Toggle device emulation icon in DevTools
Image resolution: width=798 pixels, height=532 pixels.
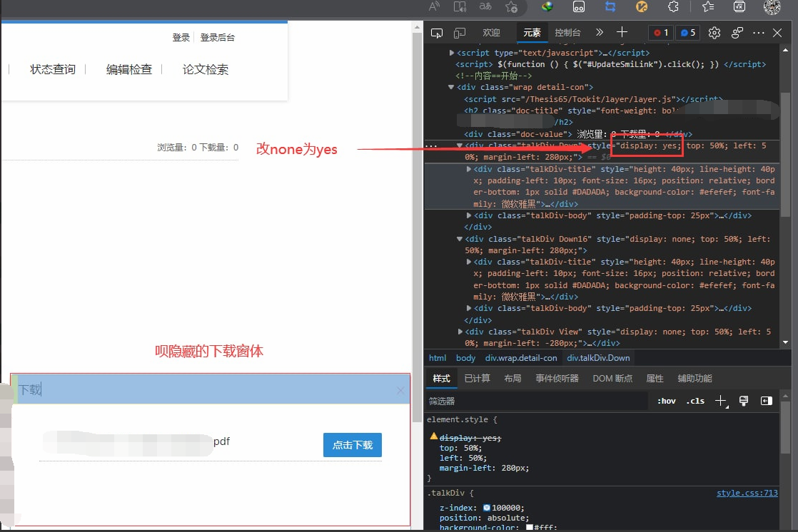(x=460, y=33)
